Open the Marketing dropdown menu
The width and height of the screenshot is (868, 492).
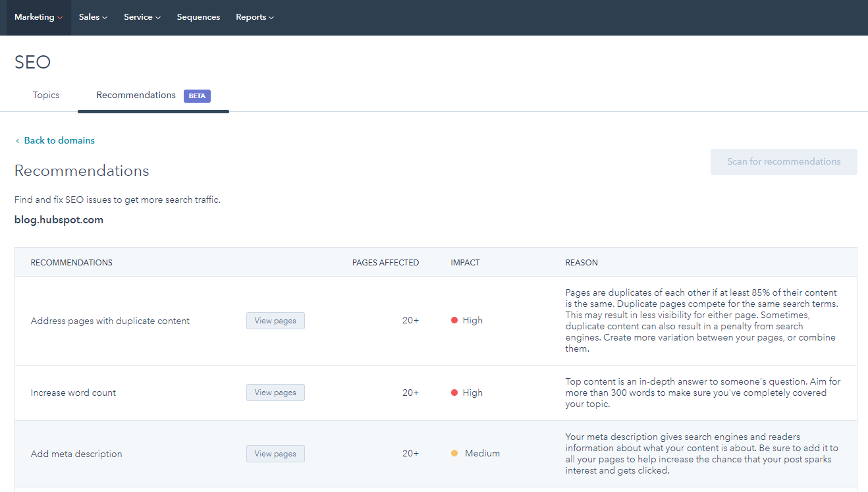[38, 17]
